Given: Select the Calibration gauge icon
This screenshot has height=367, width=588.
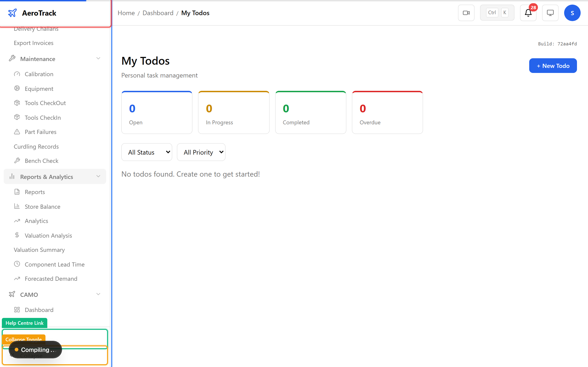Looking at the screenshot, I should click(17, 74).
